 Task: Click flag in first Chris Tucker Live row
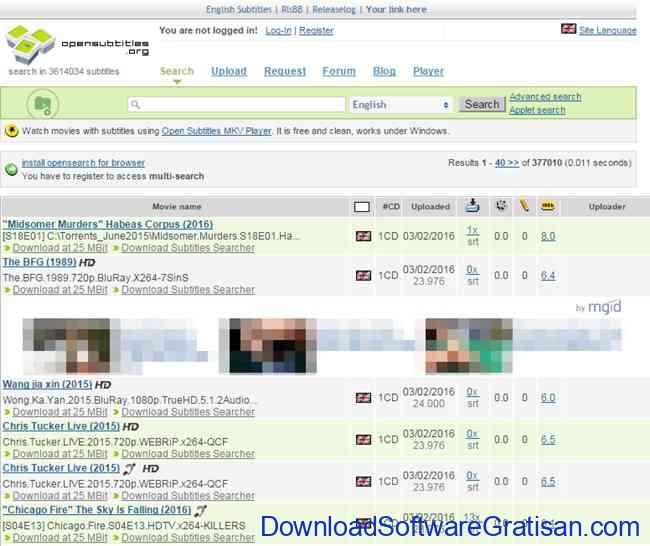364,439
